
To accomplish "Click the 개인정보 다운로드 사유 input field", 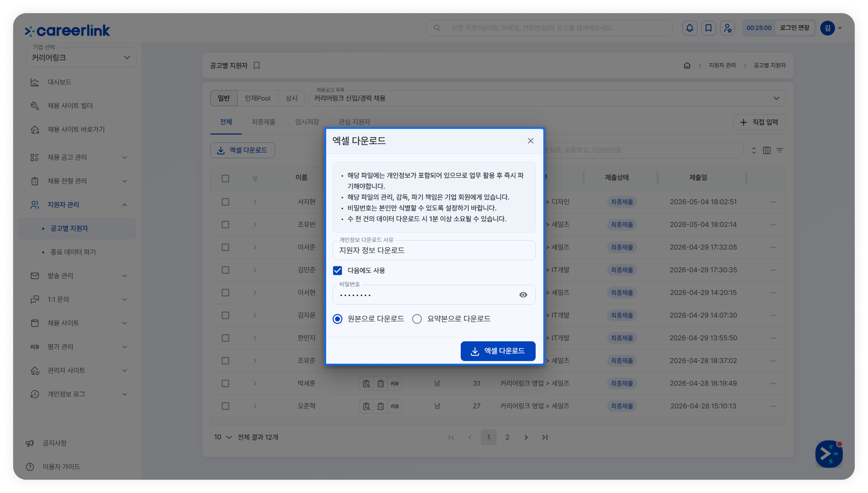I will pyautogui.click(x=434, y=251).
